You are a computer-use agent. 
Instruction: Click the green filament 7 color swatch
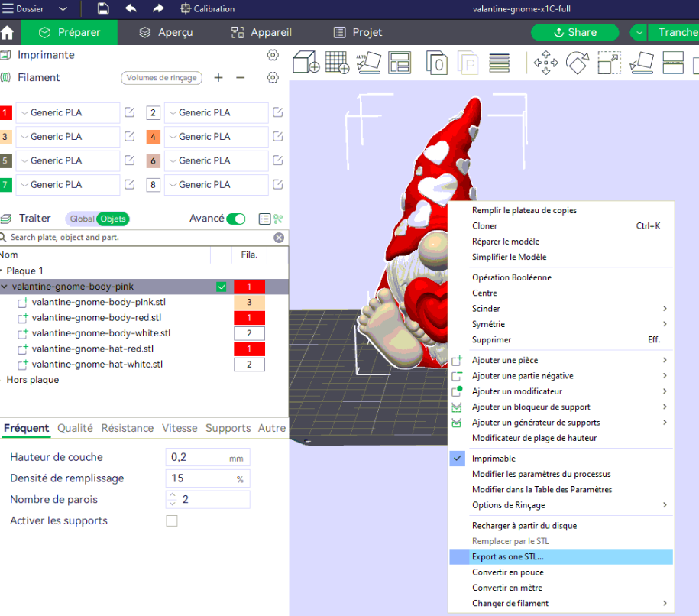[5, 184]
